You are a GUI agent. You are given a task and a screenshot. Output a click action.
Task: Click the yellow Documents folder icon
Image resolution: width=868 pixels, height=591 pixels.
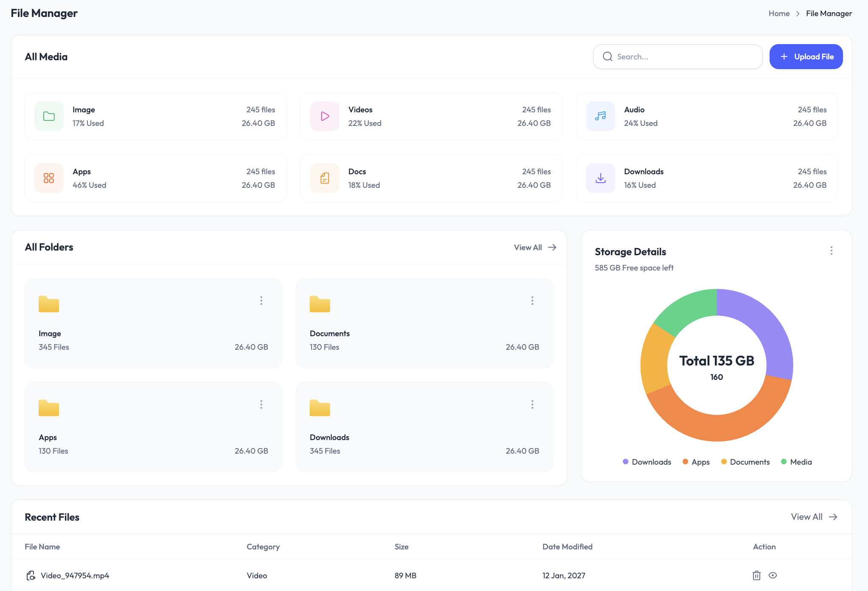click(319, 304)
